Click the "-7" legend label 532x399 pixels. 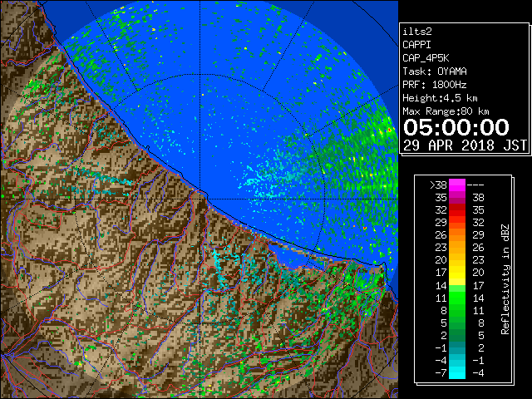click(x=441, y=373)
